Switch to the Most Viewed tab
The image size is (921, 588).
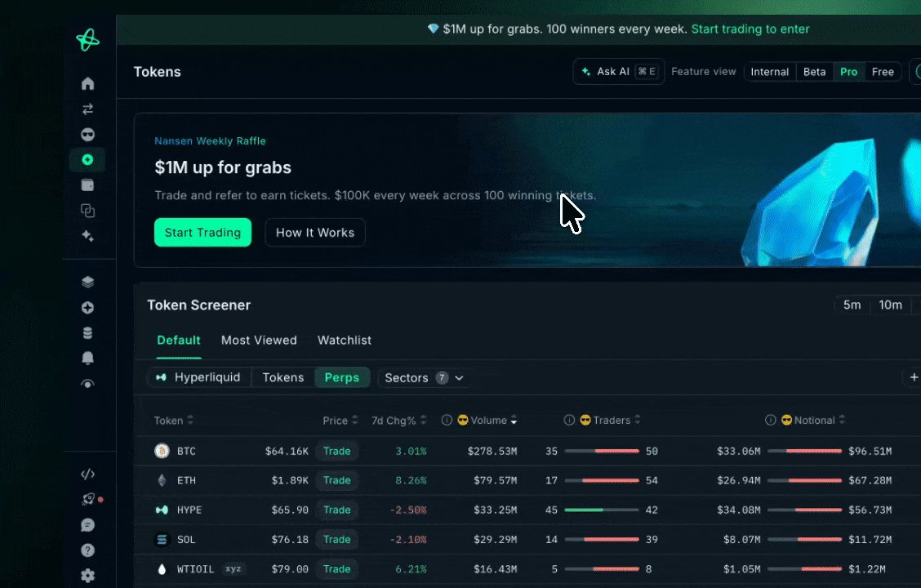click(259, 340)
